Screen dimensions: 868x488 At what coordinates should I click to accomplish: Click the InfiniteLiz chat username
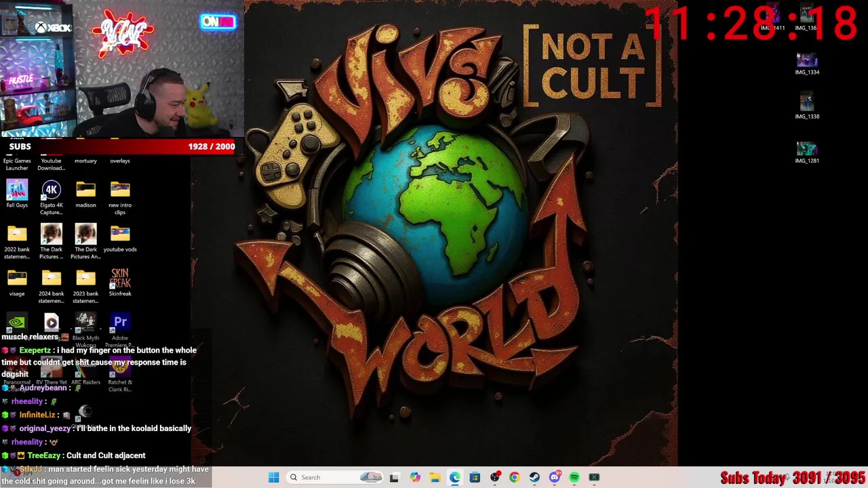[x=37, y=415]
